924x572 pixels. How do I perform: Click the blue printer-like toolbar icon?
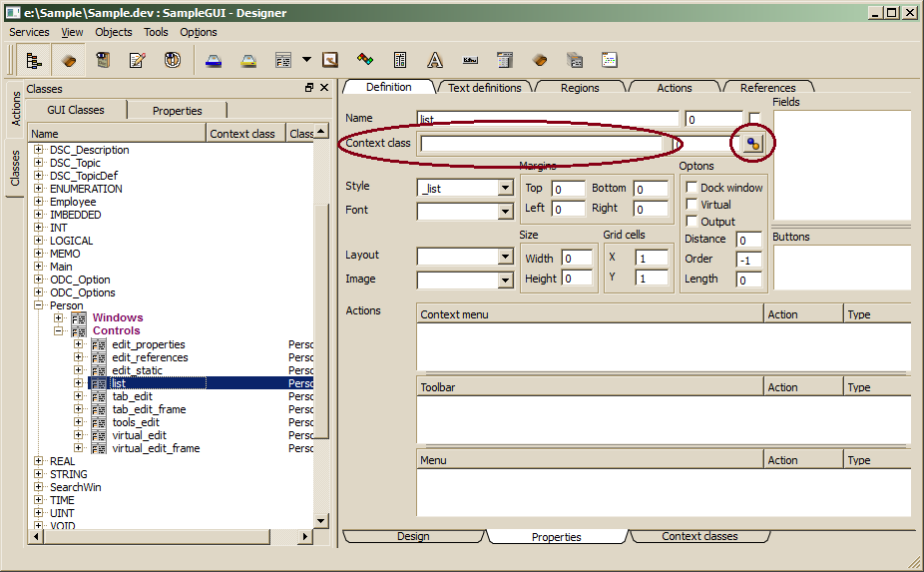[214, 60]
